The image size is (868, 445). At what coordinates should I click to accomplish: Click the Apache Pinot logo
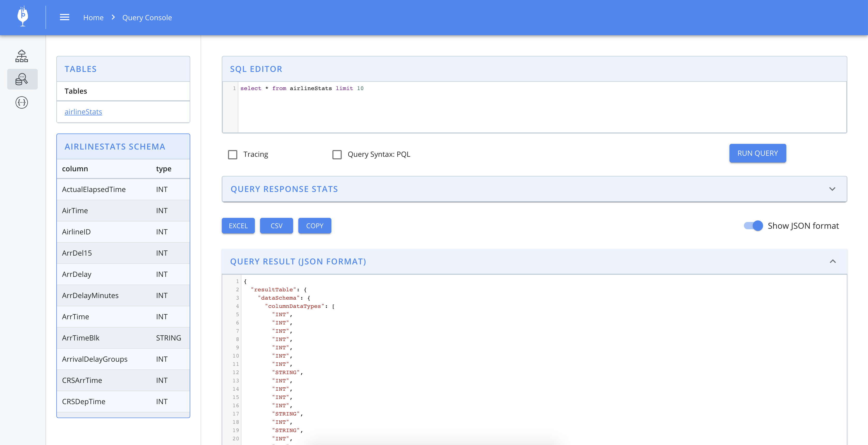[x=22, y=17]
